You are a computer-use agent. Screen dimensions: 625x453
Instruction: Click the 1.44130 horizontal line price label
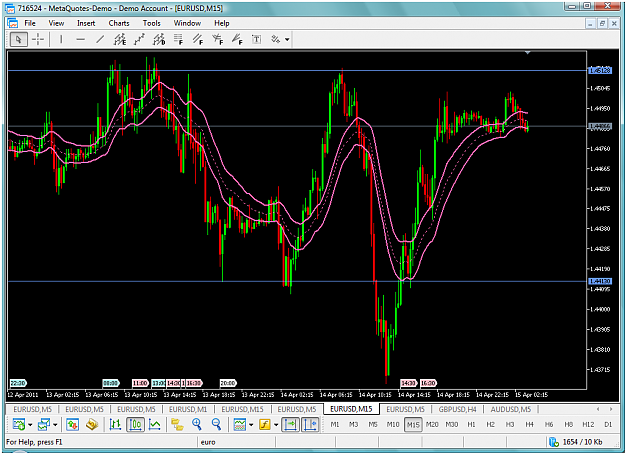click(600, 281)
